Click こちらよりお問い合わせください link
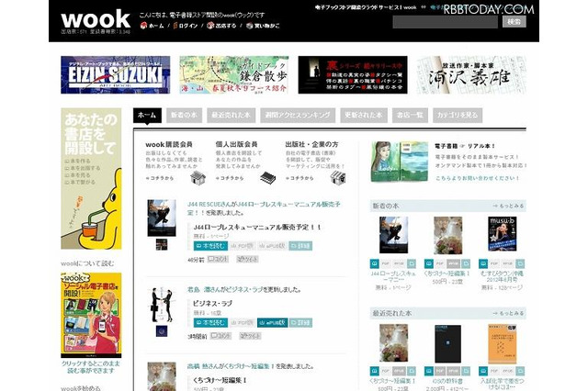Screen dimensions: 588x391 tap(477, 178)
